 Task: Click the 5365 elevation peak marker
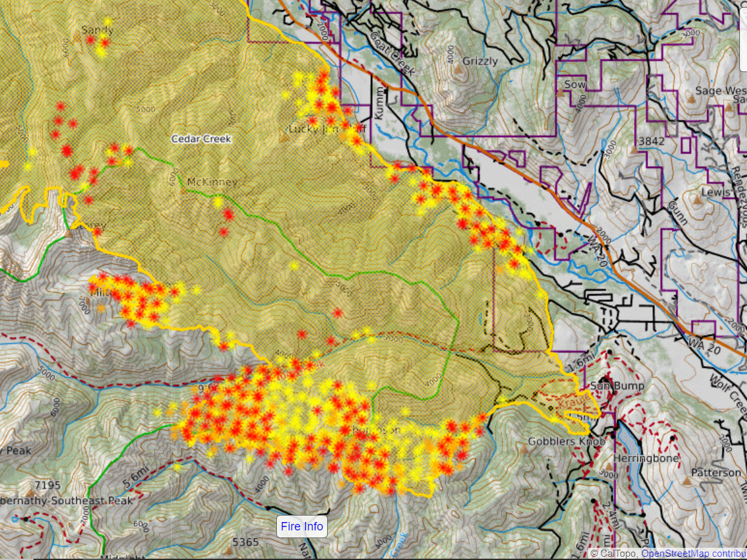228,551
